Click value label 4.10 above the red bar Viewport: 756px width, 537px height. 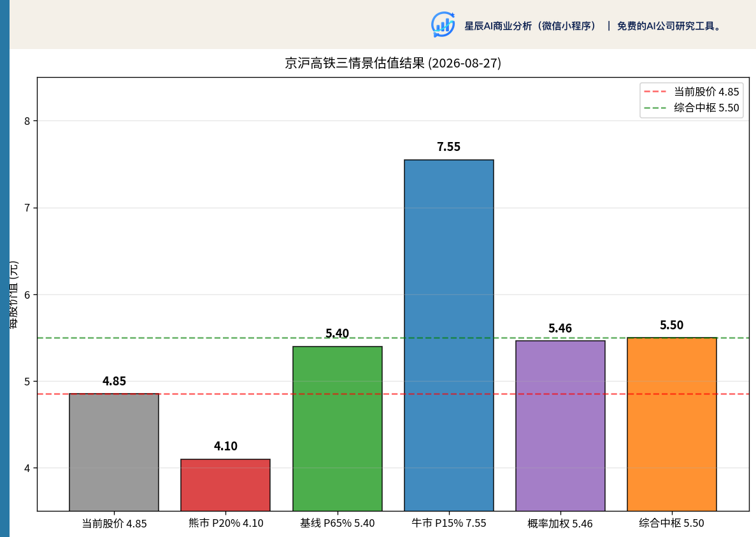[225, 447]
